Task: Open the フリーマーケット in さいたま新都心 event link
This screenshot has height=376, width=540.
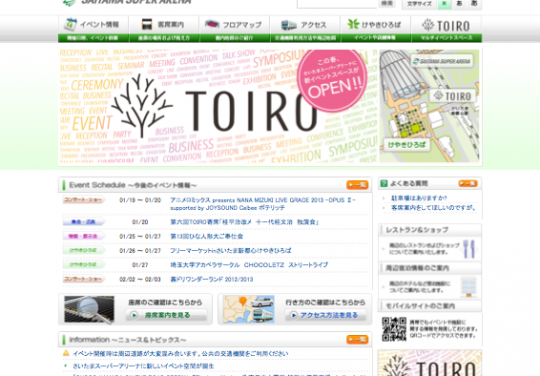Action: point(230,250)
